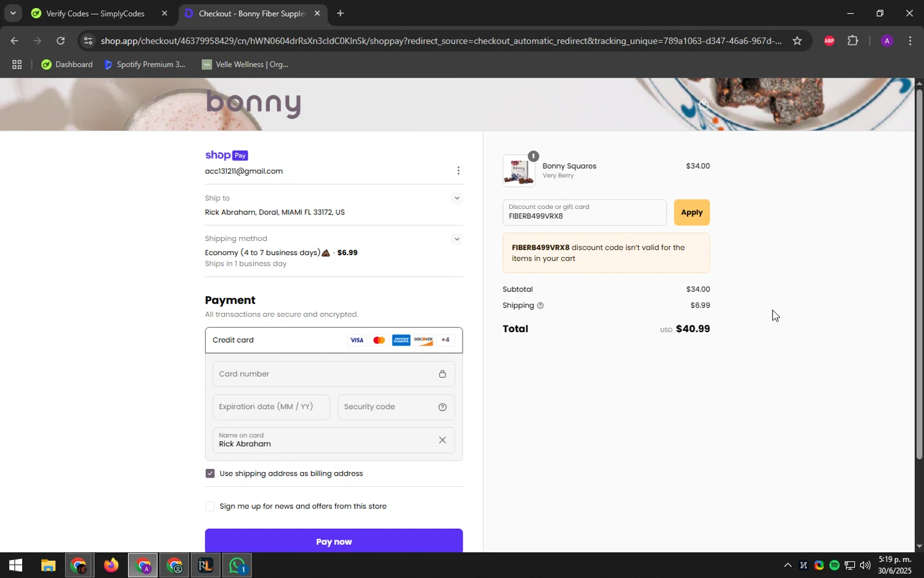Click the URL address bar
The height and width of the screenshot is (578, 924).
(440, 41)
